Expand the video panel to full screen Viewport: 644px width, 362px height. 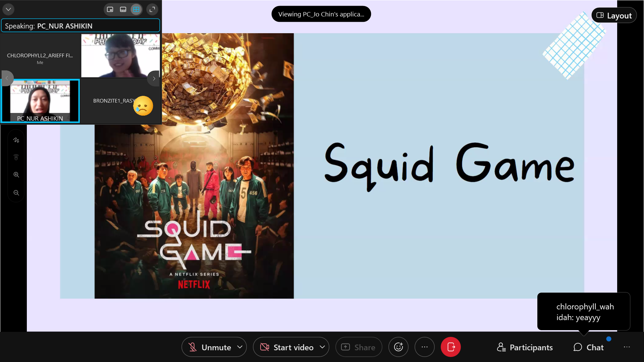(152, 9)
